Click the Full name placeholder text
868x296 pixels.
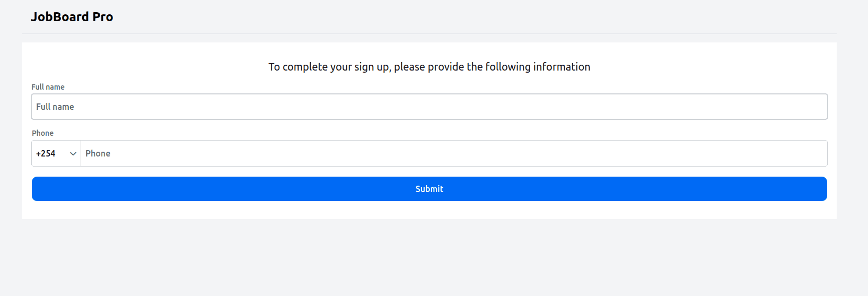55,107
